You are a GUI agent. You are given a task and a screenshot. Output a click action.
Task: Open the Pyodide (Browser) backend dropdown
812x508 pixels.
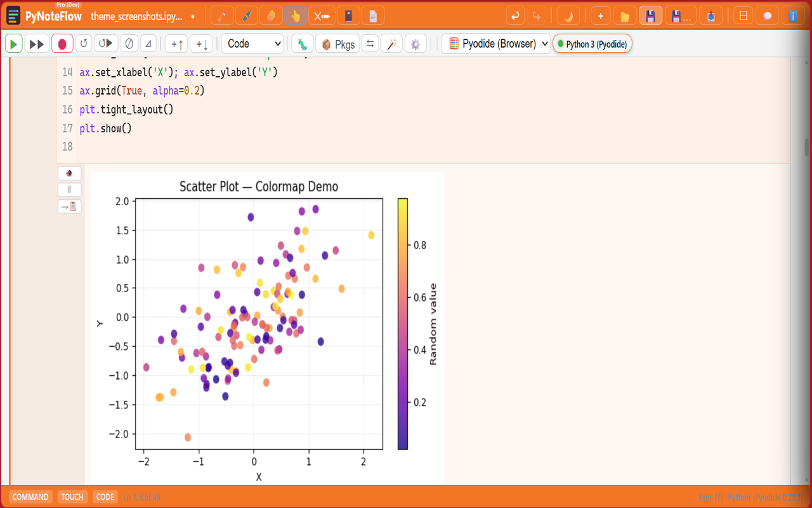[496, 44]
